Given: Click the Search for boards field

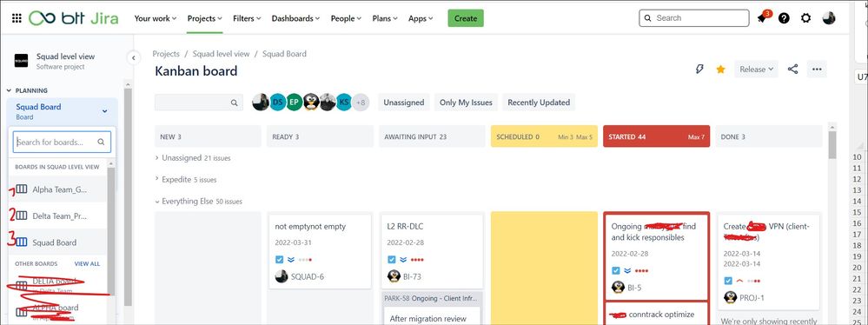Looking at the screenshot, I should (62, 142).
